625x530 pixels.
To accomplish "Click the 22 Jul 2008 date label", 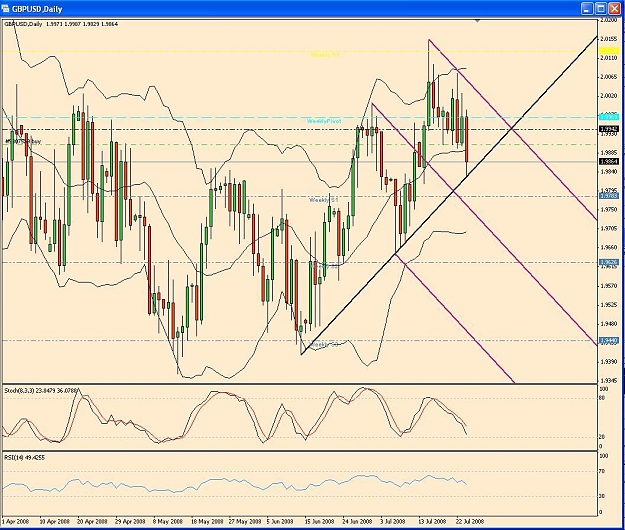I will click(470, 521).
